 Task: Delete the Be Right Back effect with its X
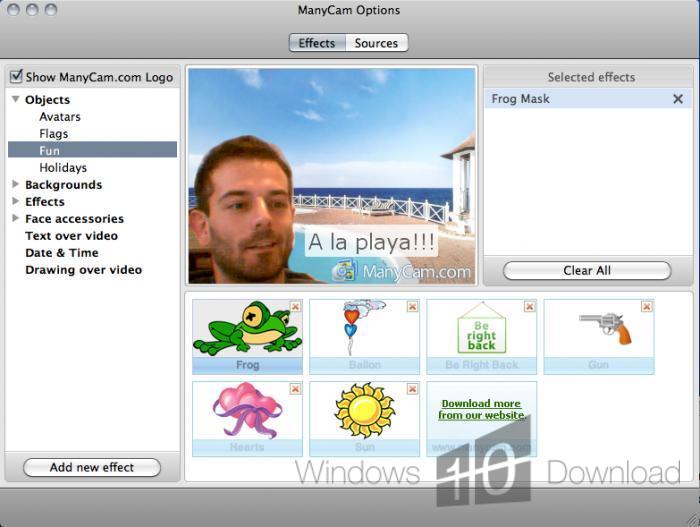[529, 306]
